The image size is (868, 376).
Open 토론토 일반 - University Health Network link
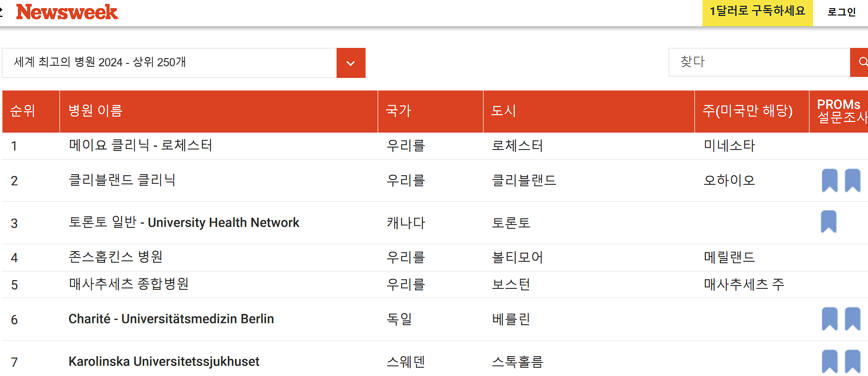(184, 223)
